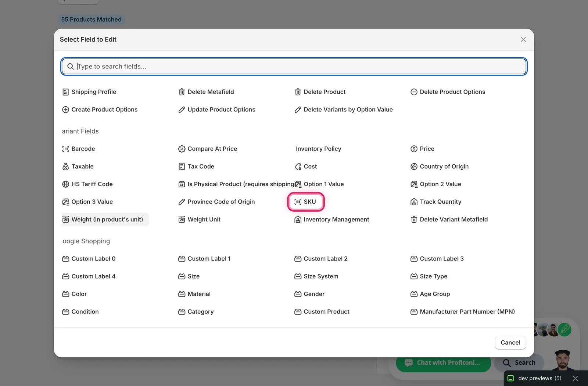The height and width of the screenshot is (386, 588).
Task: Click the 55 Products Matched badge
Action: tap(91, 20)
